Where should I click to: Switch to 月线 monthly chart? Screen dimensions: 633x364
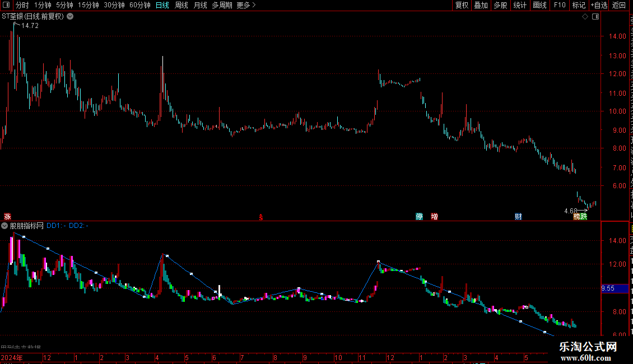[x=200, y=5]
